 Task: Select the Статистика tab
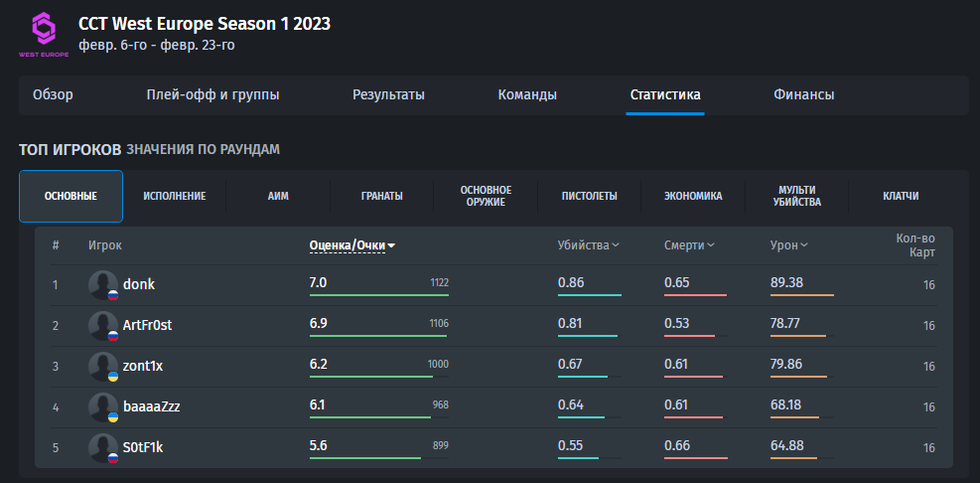[665, 95]
